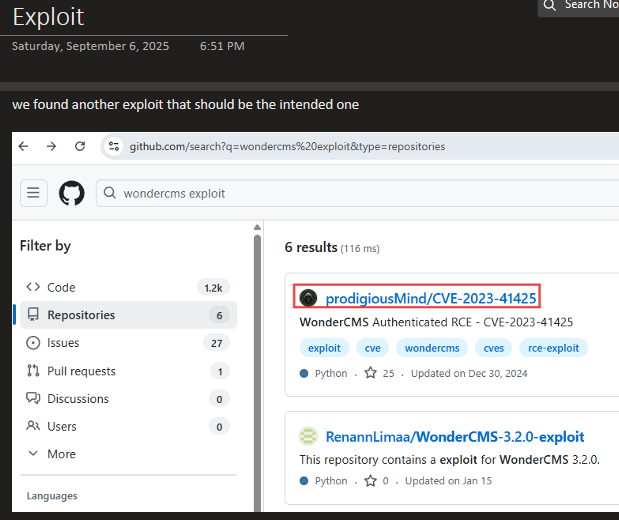Open RenannLimaa/WonderCMS-3.2.0-exploit repository
The image size is (619, 520).
[455, 437]
